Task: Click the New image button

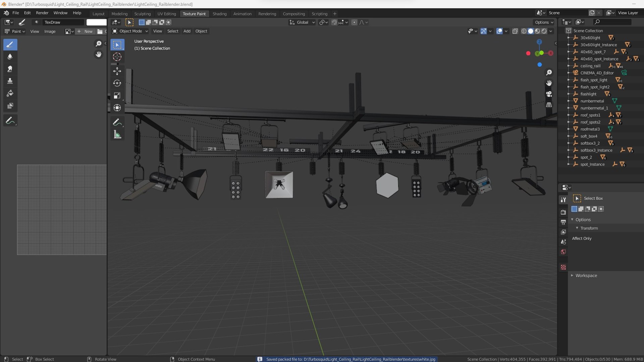Action: [85, 32]
